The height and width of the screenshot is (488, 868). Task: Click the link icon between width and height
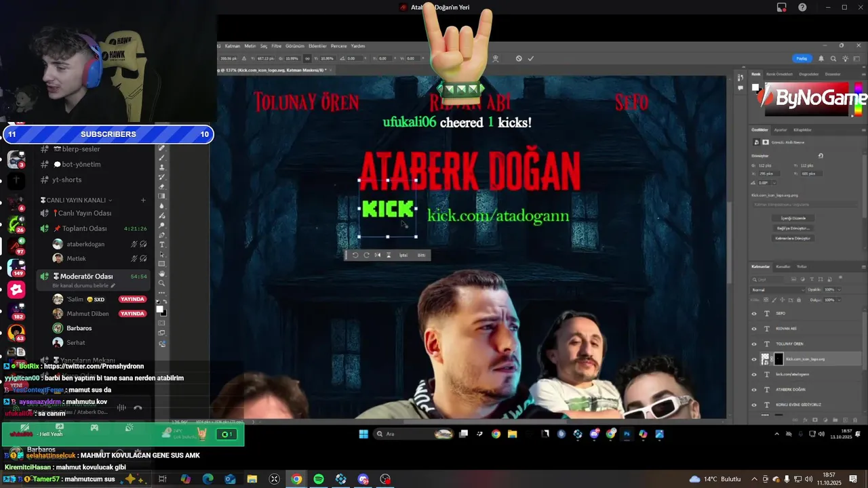click(x=307, y=58)
